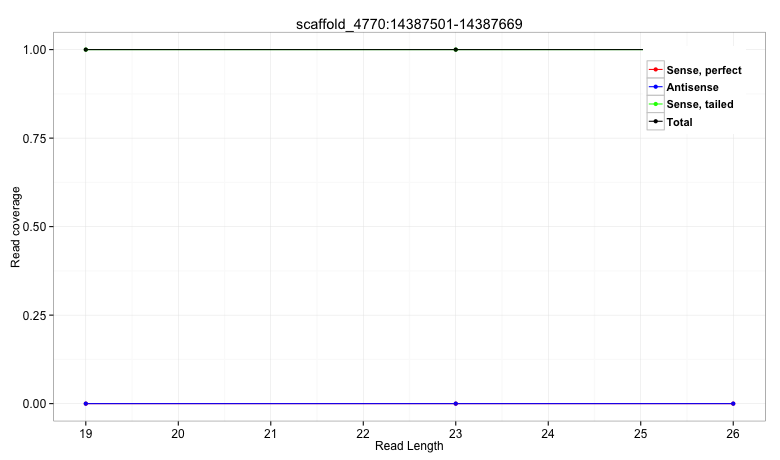Click the blue data point at read length 19
This screenshot has height=460, width=780.
(x=86, y=403)
